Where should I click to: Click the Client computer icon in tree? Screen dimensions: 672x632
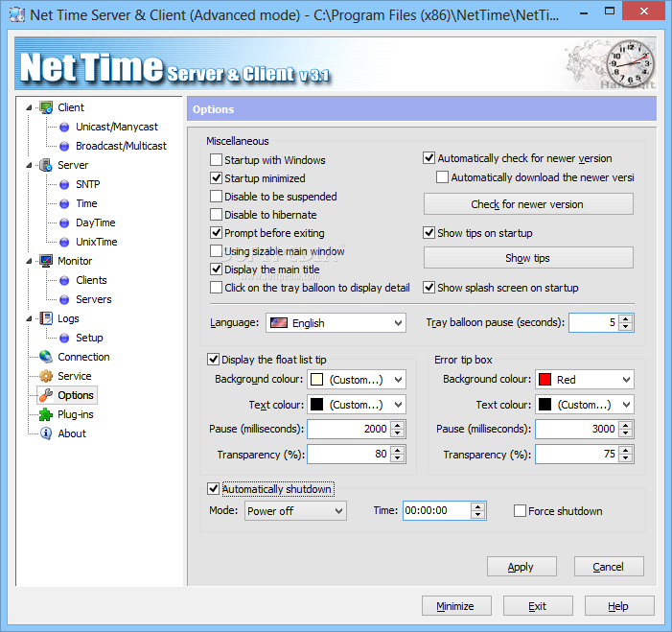click(x=46, y=107)
